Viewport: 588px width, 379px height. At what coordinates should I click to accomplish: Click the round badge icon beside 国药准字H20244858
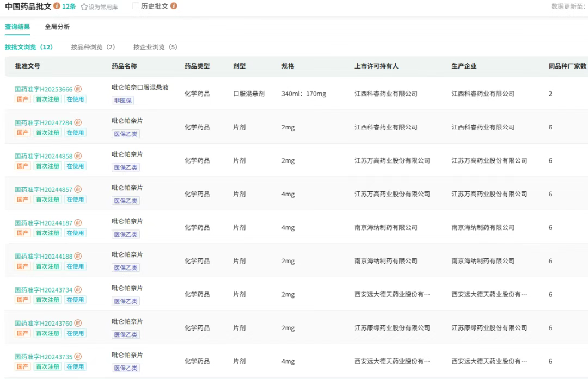(x=78, y=156)
